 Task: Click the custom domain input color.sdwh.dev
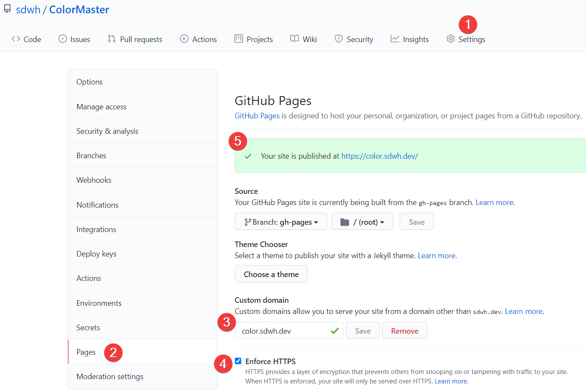(x=289, y=331)
